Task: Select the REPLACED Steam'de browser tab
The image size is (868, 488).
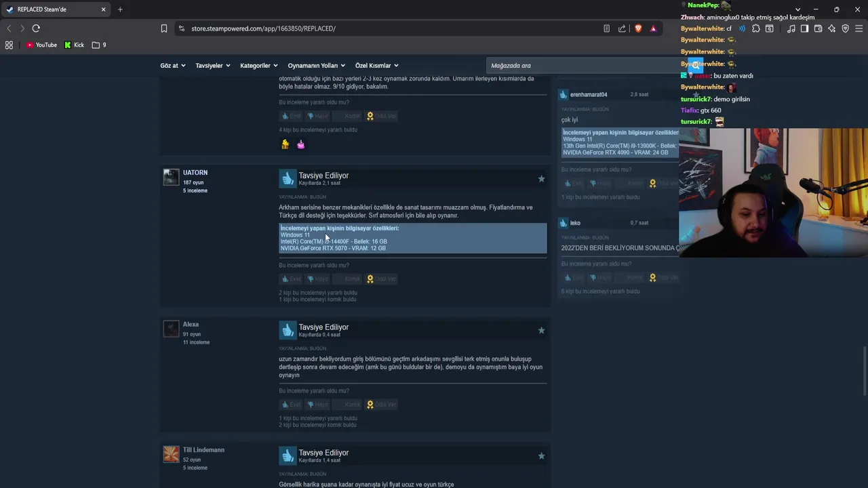Action: (x=56, y=9)
